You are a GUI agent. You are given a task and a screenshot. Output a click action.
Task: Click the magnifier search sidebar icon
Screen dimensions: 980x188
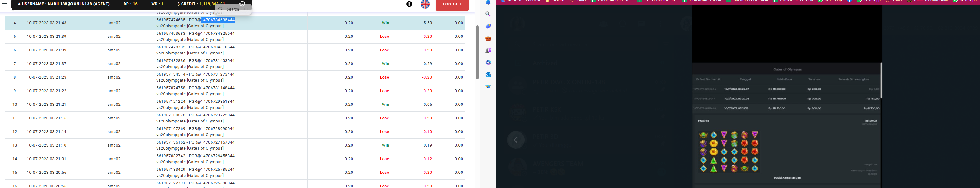coord(488,14)
